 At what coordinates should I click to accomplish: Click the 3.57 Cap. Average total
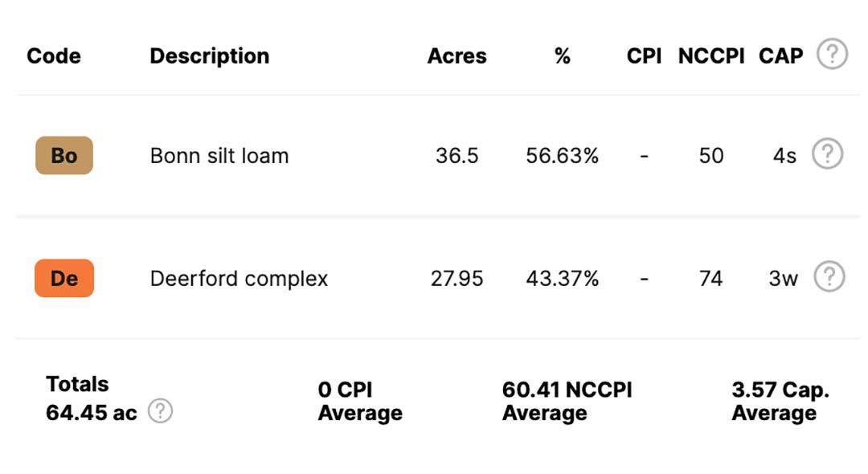coord(780,401)
